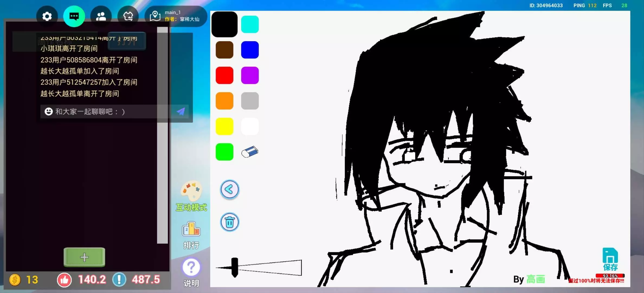Choose the red color swatch
Viewport: 644px width, 293px height.
(x=224, y=75)
